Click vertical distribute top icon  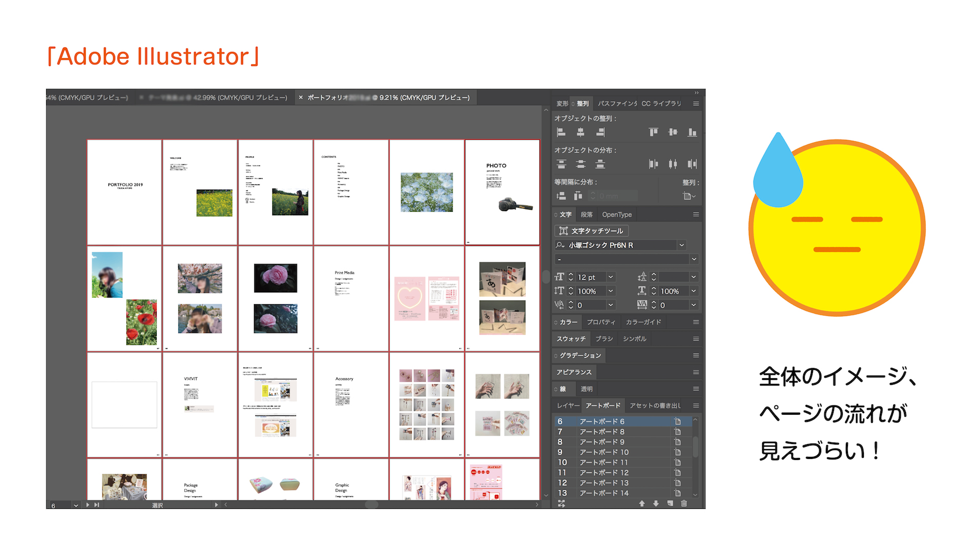(x=561, y=164)
